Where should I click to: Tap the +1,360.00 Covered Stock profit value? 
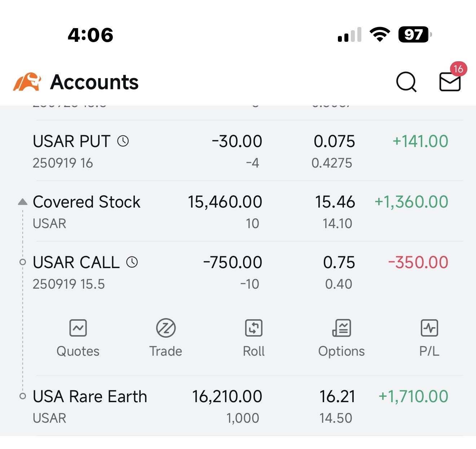click(x=411, y=202)
